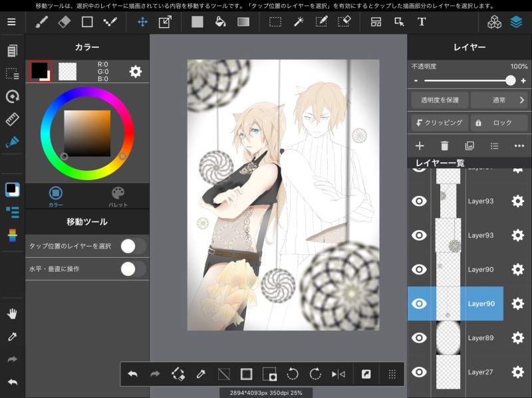Select the rectangular selection tool
The height and width of the screenshot is (398, 532).
tap(275, 23)
